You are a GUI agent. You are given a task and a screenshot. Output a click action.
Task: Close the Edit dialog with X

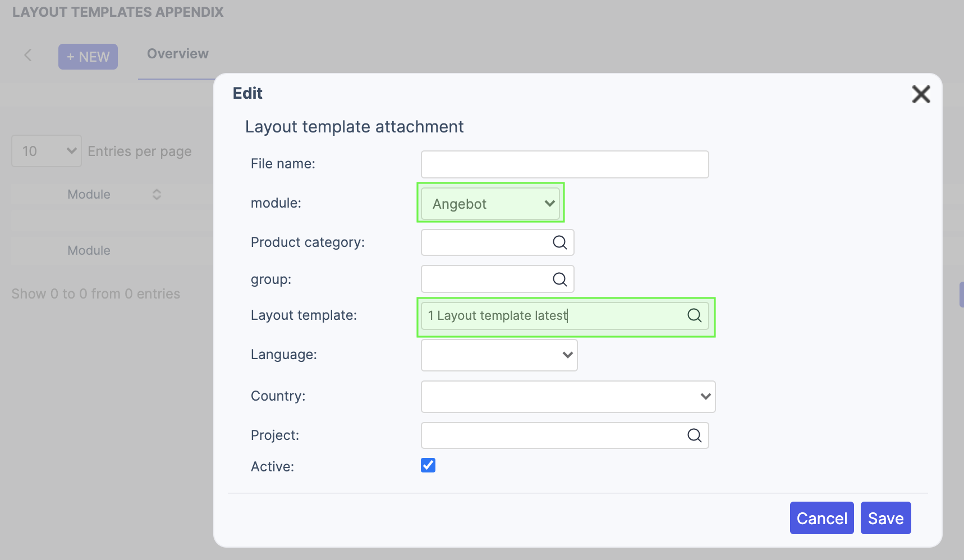(x=921, y=94)
